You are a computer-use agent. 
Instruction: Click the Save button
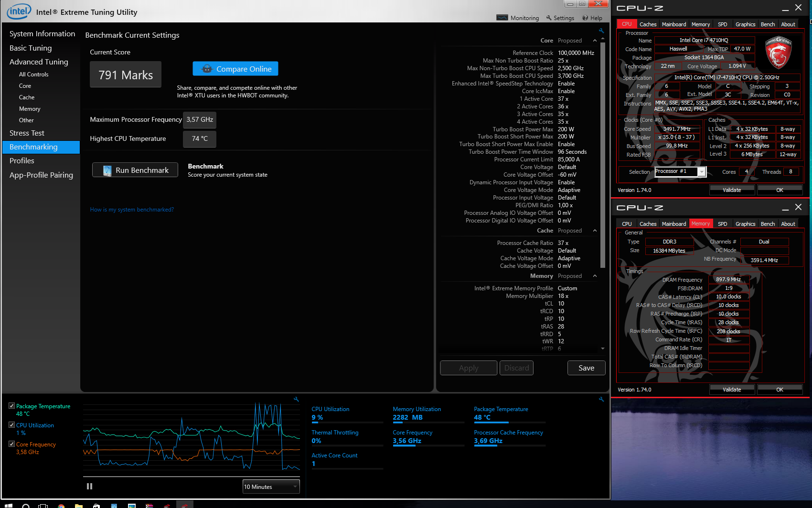(x=586, y=368)
